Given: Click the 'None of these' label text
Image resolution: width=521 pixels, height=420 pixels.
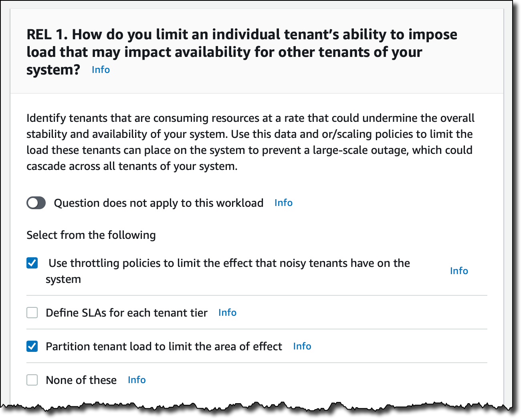Looking at the screenshot, I should point(81,380).
